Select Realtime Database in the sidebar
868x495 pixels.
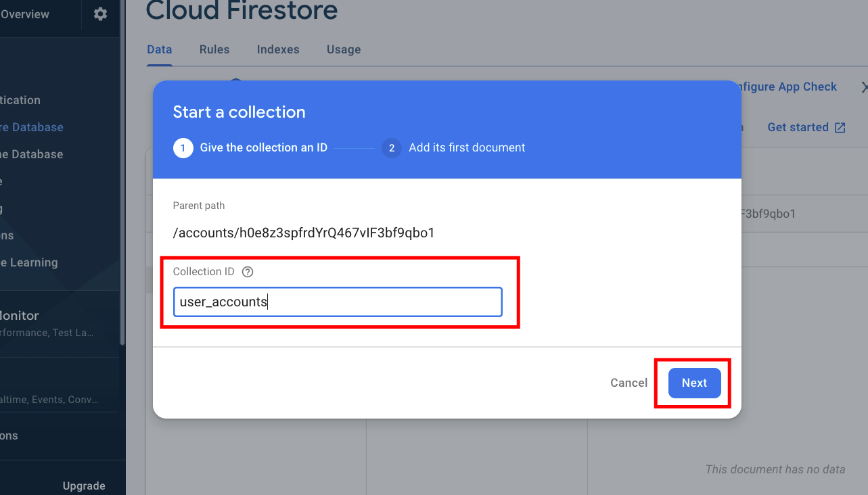click(31, 154)
